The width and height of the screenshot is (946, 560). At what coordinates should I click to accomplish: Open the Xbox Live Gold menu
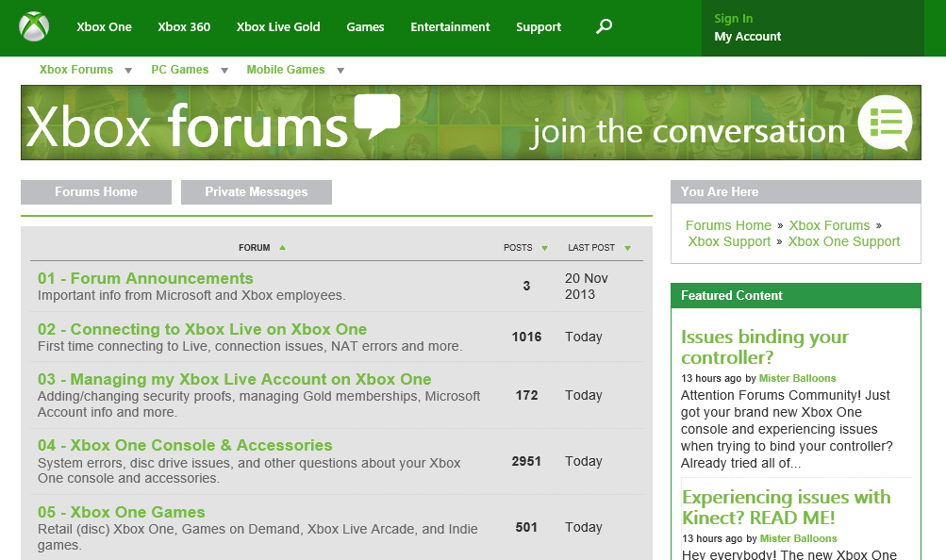tap(278, 27)
